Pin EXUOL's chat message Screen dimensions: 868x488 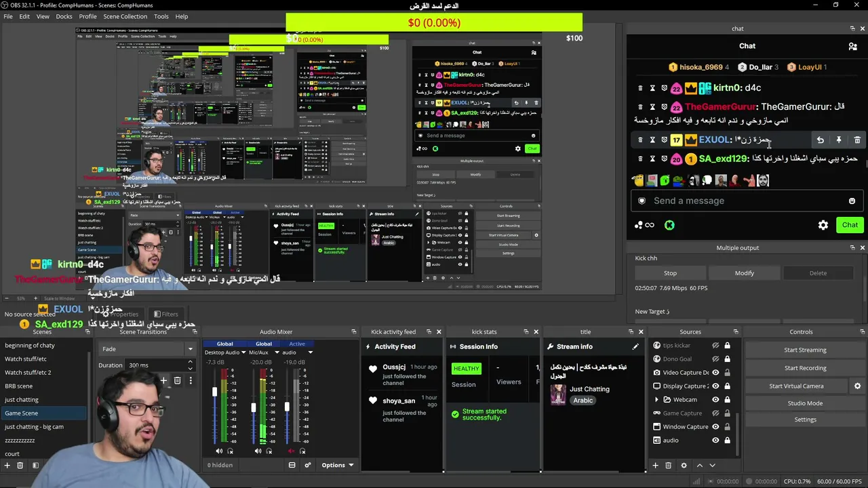click(x=839, y=140)
